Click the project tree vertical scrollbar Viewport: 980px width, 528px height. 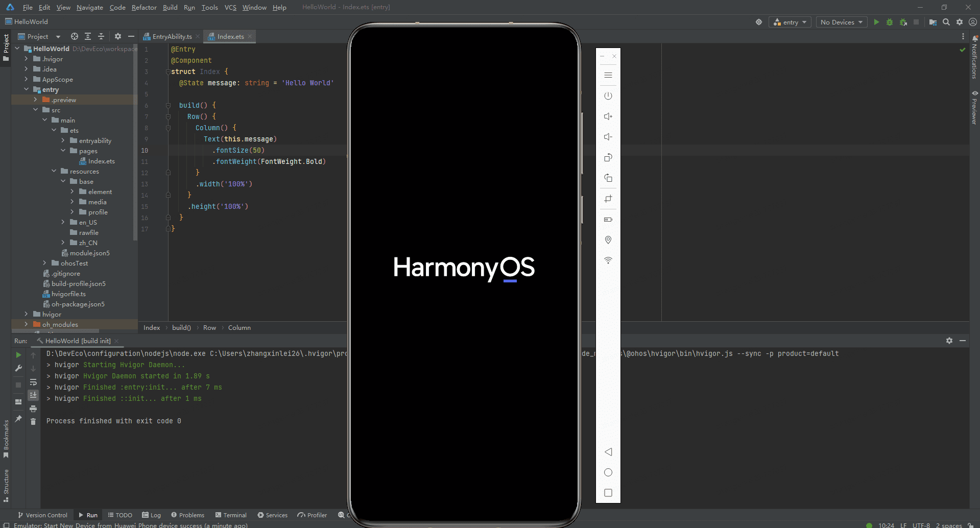click(135, 153)
